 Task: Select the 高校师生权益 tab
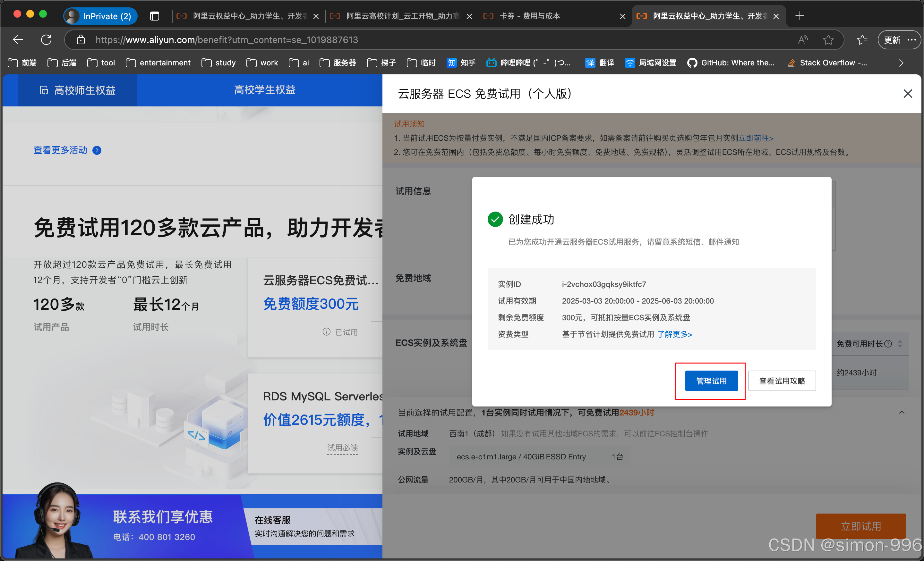coord(77,90)
